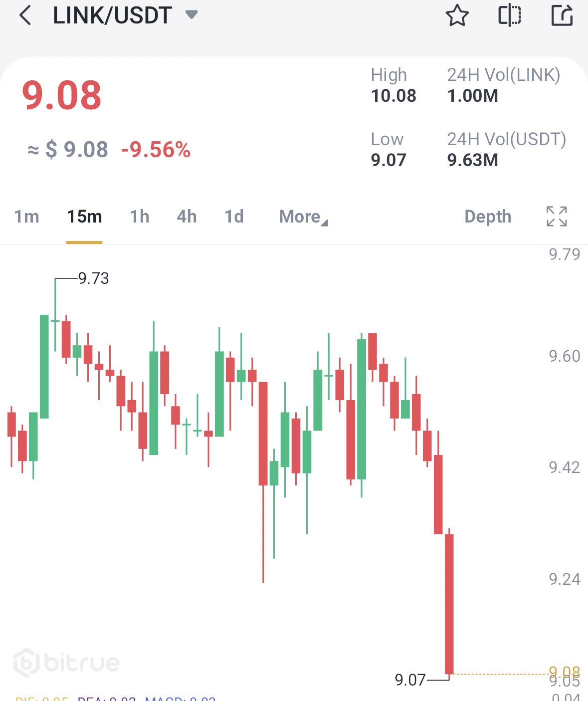This screenshot has width=588, height=701.
Task: Tap the back arrow icon
Action: (25, 16)
